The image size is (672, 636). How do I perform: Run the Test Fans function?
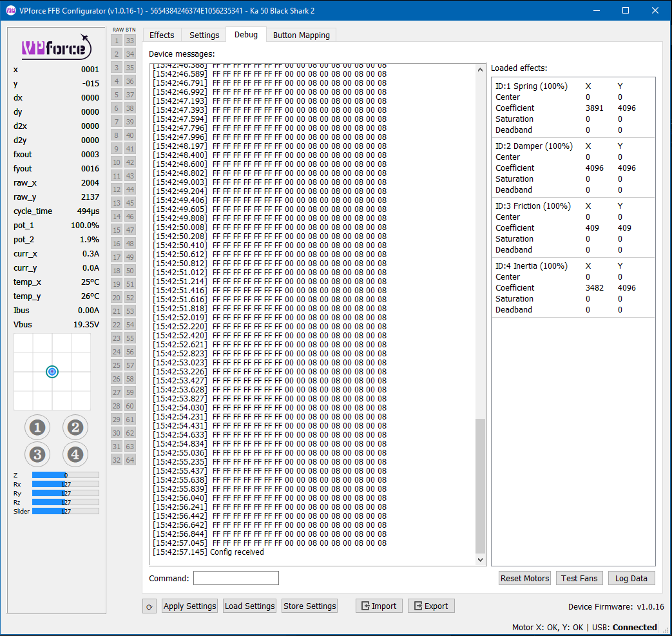579,578
